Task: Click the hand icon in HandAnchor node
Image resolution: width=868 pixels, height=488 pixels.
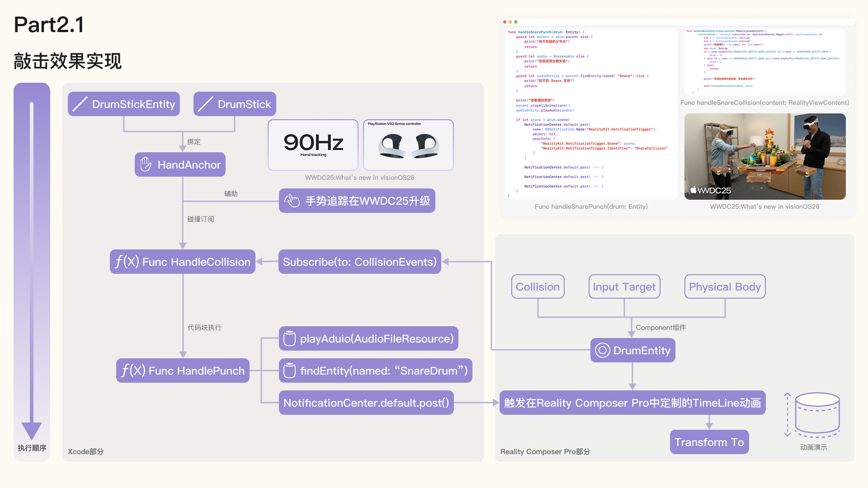Action: pos(146,164)
